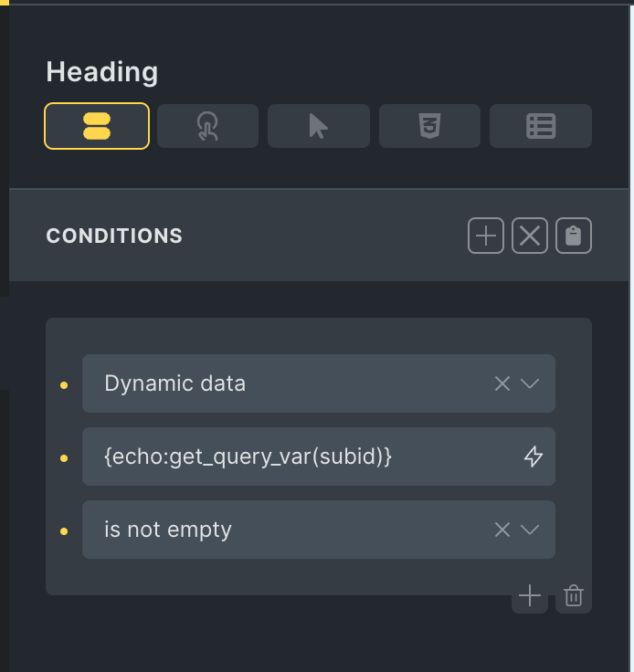The image size is (634, 672).
Task: Switch to the Interactions tab (finger tap icon)
Action: (207, 126)
